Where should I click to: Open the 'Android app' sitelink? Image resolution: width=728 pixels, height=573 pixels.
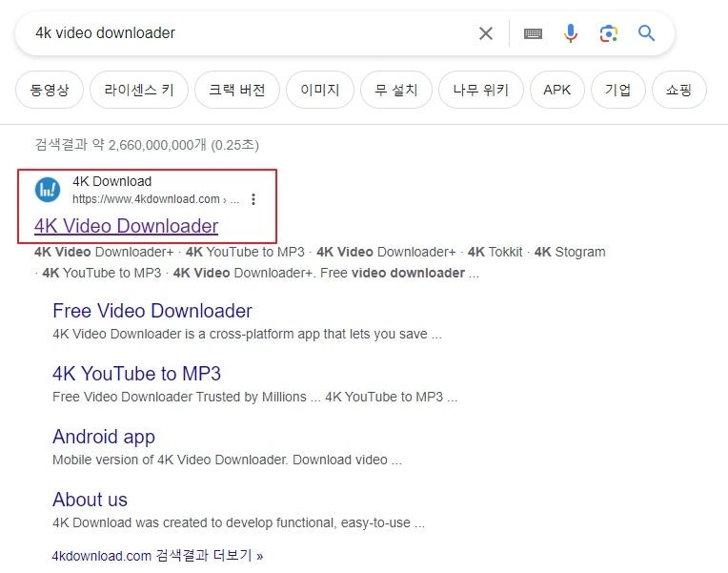pyautogui.click(x=104, y=438)
